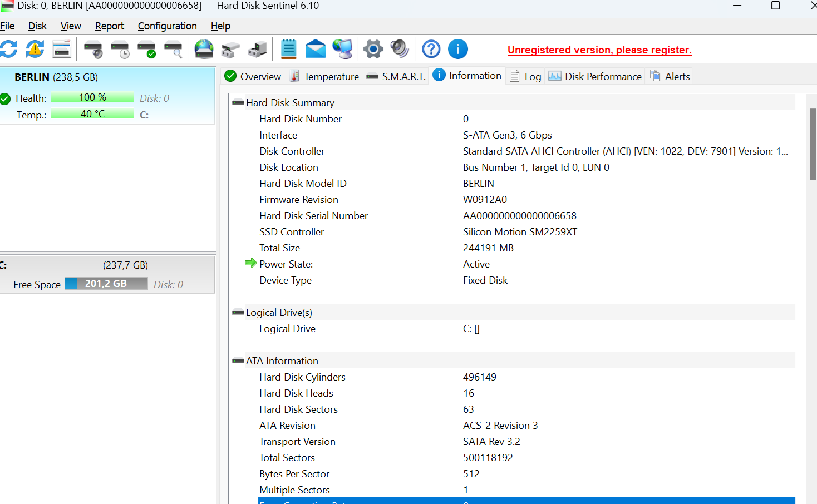This screenshot has width=817, height=504.
Task: Open Help with the question mark icon
Action: click(431, 49)
